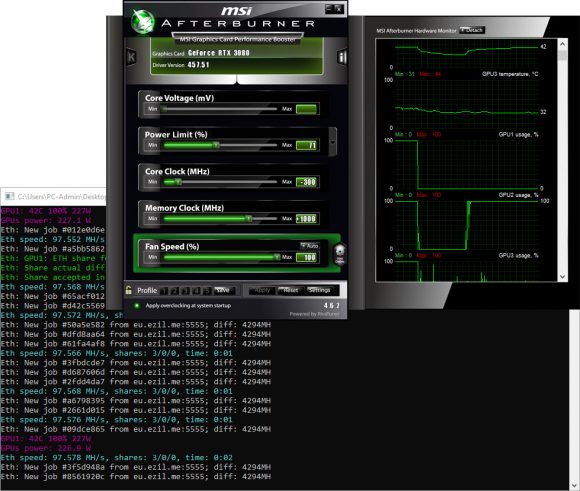Click the Core Voltage slider track
580x491 pixels.
220,109
